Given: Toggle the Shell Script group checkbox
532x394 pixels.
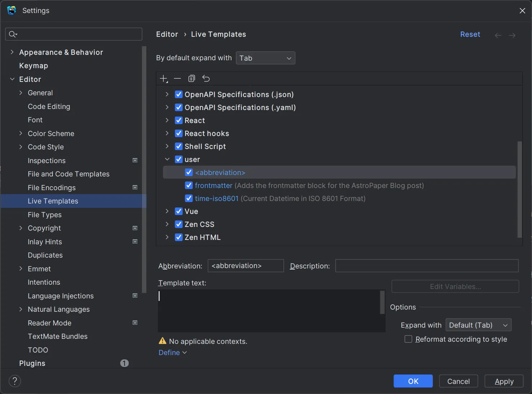Looking at the screenshot, I should [178, 146].
